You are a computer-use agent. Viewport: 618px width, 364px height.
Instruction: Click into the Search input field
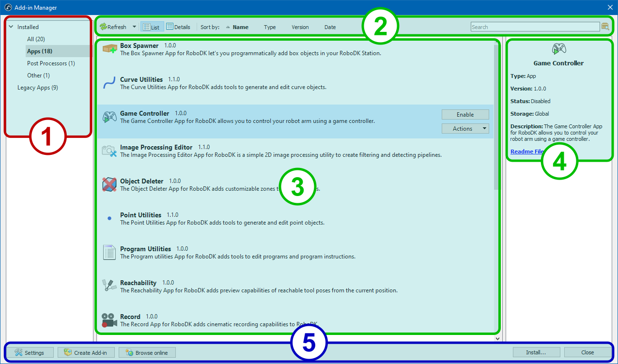[x=535, y=27]
